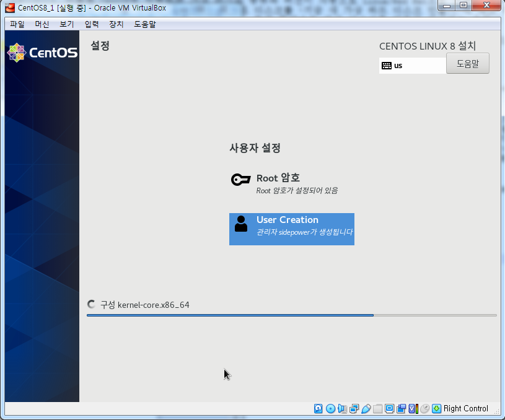Click the display monitor status icon

tap(389, 409)
